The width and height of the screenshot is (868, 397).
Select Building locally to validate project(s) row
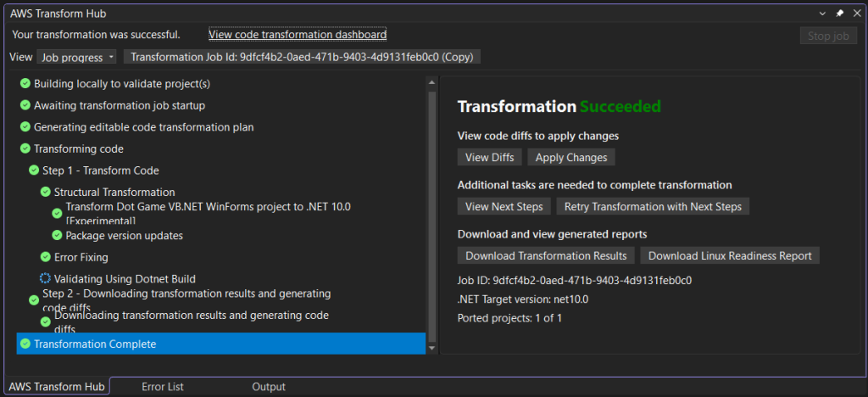[x=122, y=84]
